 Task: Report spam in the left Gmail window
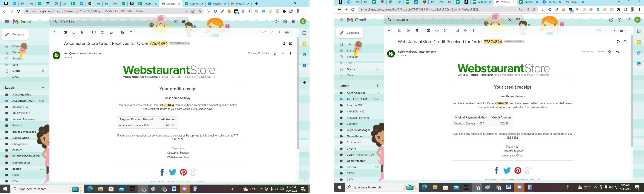[x=74, y=32]
